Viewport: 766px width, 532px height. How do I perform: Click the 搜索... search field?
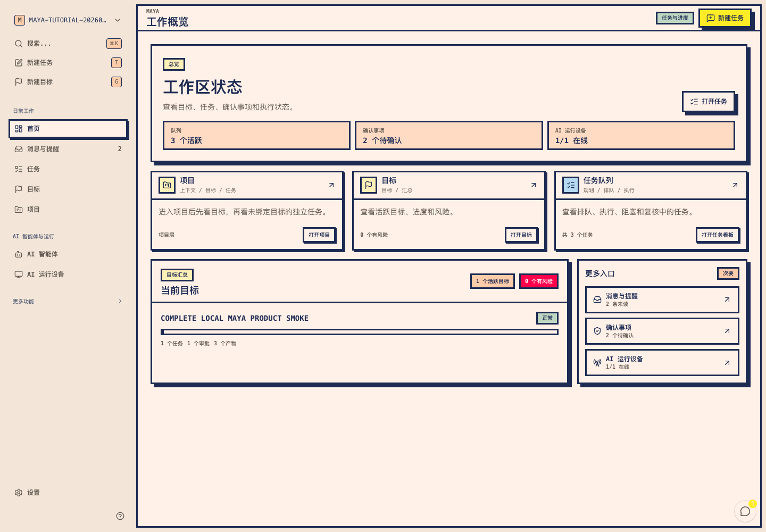point(68,44)
